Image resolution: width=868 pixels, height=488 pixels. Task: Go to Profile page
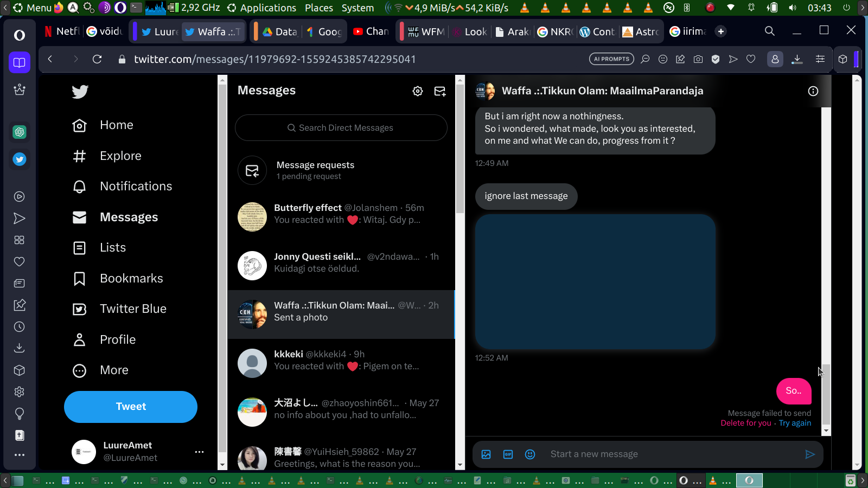click(104, 340)
